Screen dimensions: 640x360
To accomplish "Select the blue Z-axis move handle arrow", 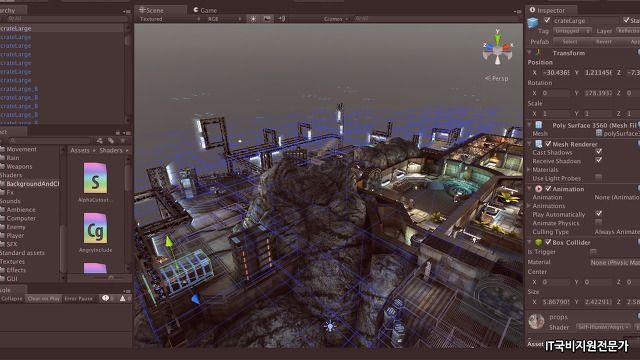I will point(196,299).
